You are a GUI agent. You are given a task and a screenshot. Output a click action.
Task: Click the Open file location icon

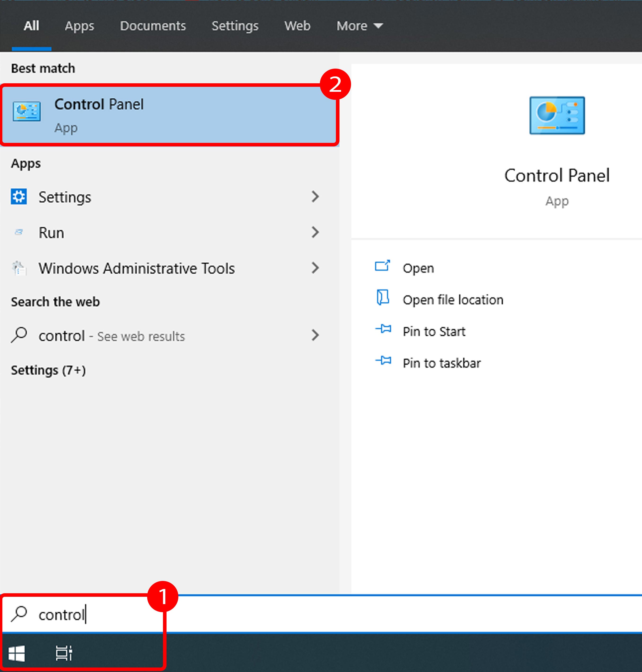(383, 298)
